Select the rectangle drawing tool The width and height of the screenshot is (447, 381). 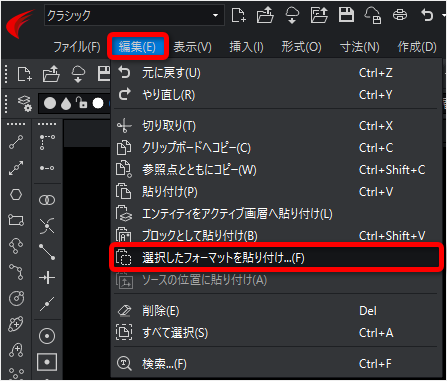point(16,220)
